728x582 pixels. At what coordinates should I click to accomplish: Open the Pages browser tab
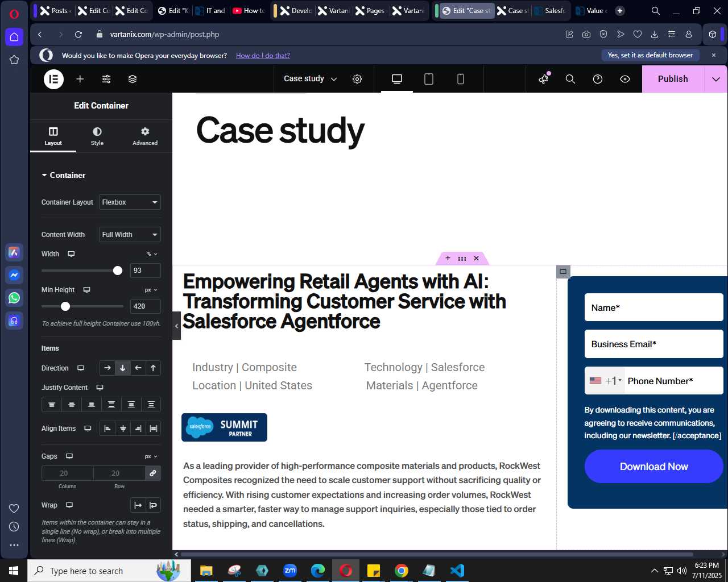(x=370, y=11)
